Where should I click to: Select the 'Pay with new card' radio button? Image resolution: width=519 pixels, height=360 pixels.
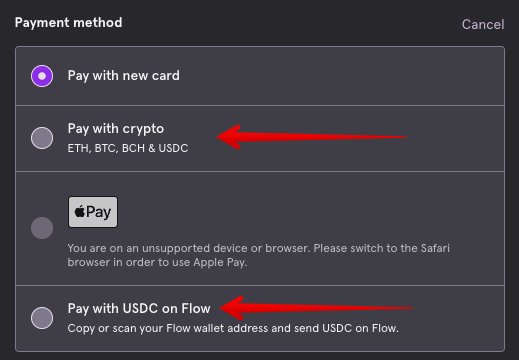[x=42, y=76]
